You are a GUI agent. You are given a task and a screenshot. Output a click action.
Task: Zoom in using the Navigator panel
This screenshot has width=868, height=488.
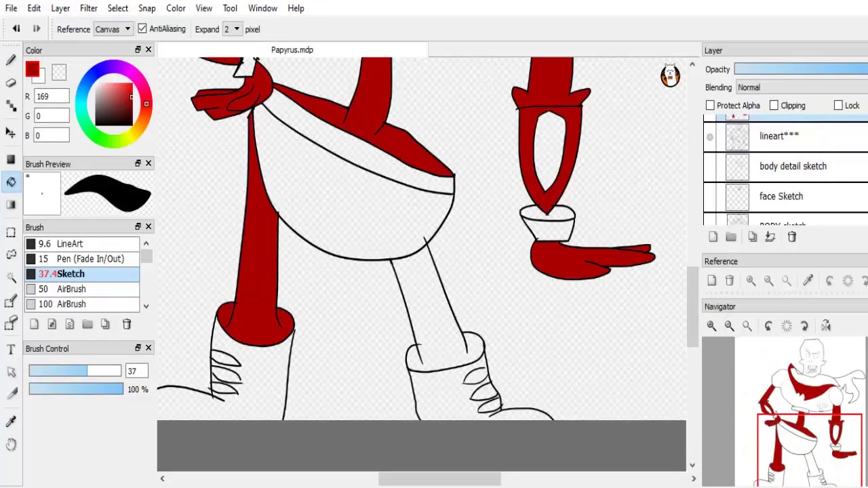(711, 326)
